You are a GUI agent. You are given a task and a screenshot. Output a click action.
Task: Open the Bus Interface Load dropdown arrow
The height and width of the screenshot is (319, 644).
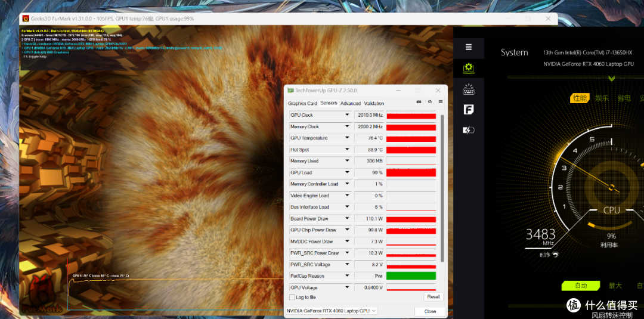tap(347, 207)
